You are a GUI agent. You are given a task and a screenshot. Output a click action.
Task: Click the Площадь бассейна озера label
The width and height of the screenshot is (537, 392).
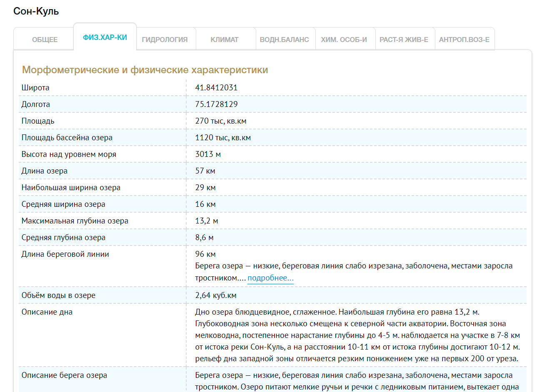pos(67,138)
